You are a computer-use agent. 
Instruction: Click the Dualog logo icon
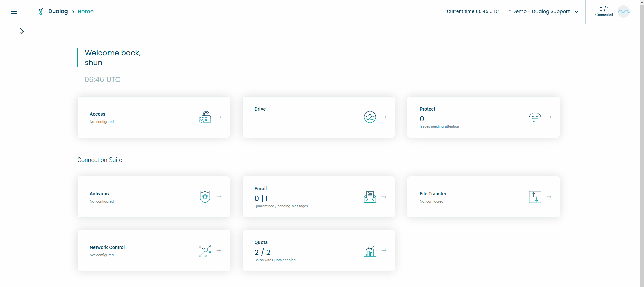click(41, 11)
